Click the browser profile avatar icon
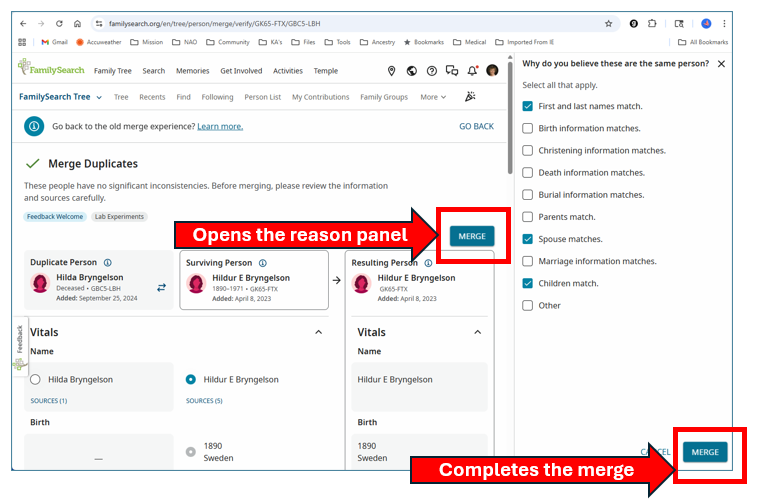This screenshot has height=501, width=762. coord(706,23)
